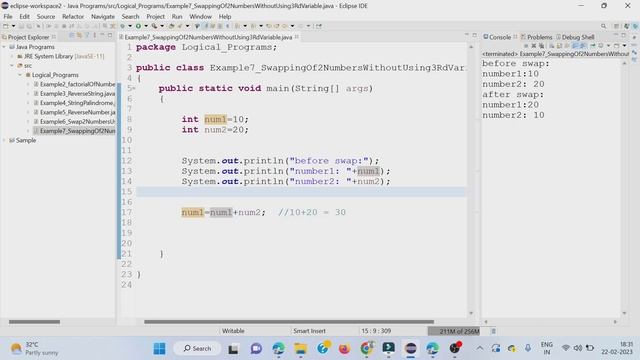This screenshot has height=360, width=640.
Task: Open the Window menu
Action: coord(200,17)
